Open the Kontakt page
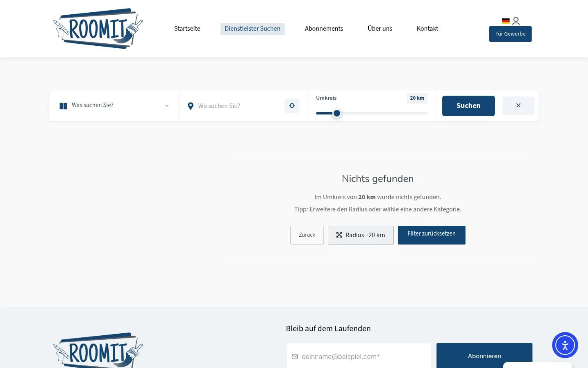 (x=428, y=29)
